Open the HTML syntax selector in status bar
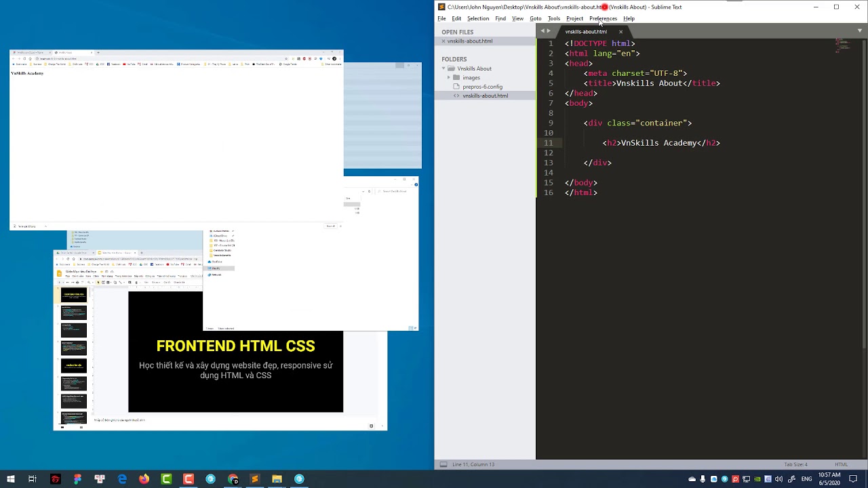 click(x=842, y=464)
